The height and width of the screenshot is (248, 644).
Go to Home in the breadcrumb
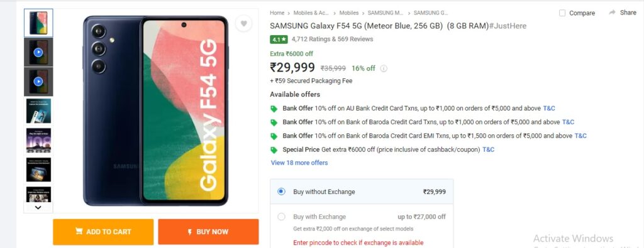pyautogui.click(x=277, y=13)
